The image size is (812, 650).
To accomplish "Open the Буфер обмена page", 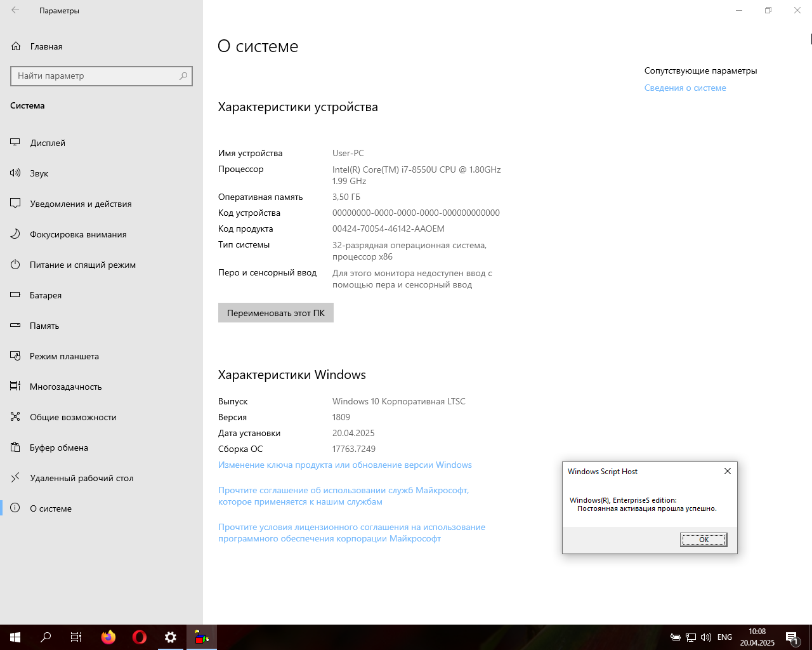I will click(101, 448).
